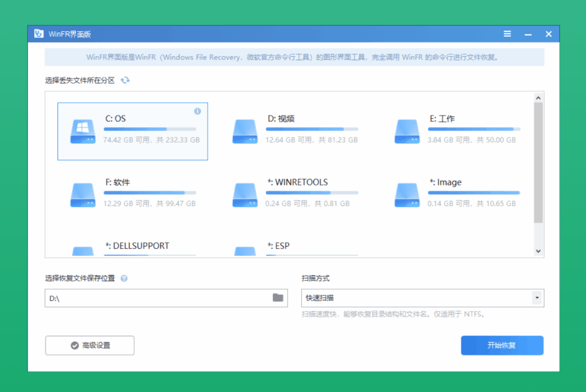Screen dimensions: 586x392
Task: Select the 'D: 视频' partition label
Action: 281,119
